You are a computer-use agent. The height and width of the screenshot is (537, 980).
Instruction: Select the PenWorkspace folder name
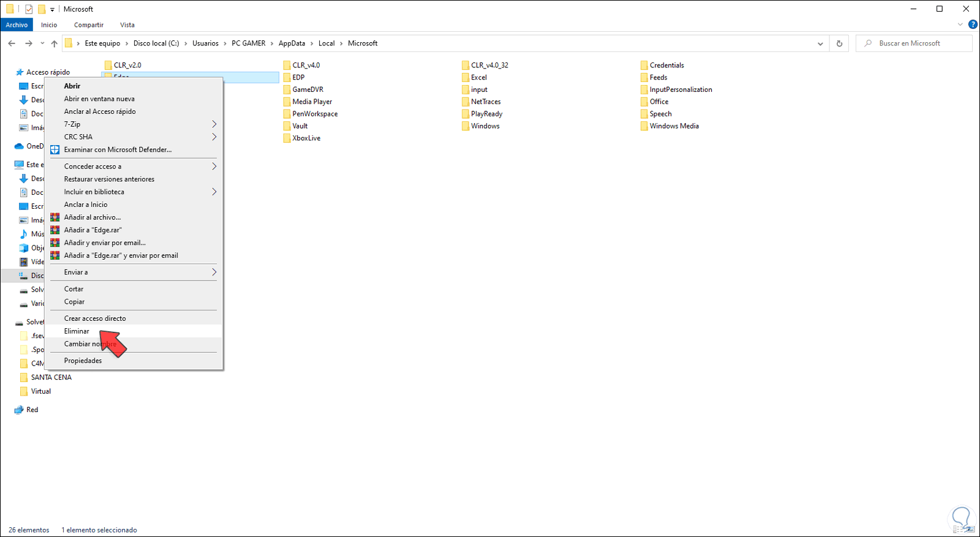click(x=315, y=114)
